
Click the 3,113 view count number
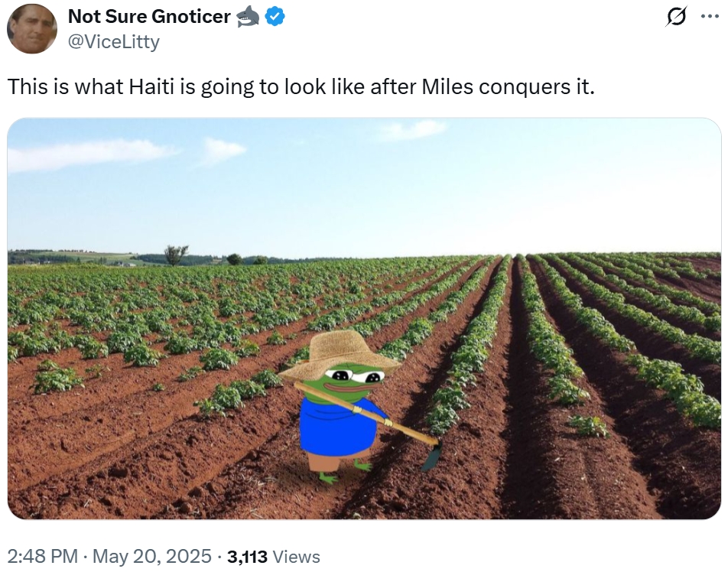pyautogui.click(x=247, y=557)
